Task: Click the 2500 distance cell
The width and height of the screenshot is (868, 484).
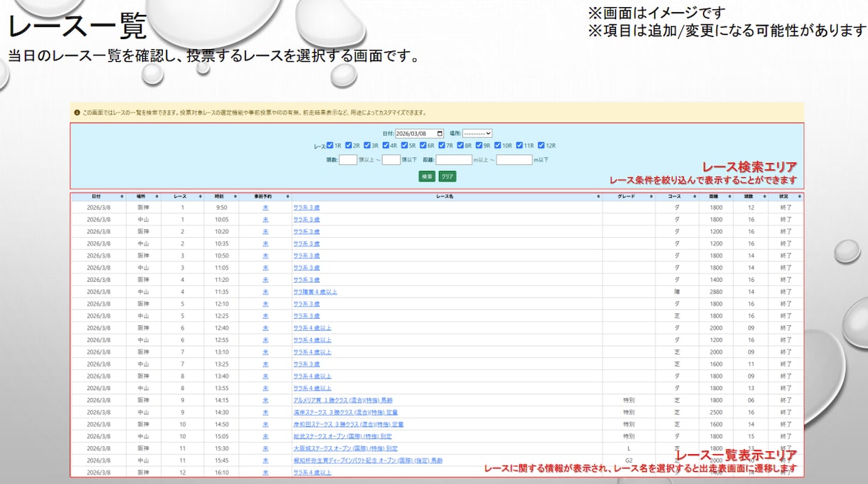Action: tap(715, 412)
